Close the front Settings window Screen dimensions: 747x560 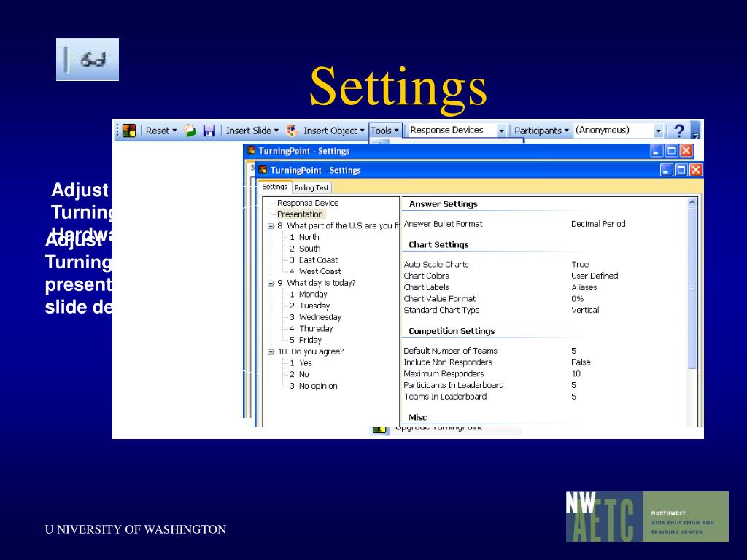click(x=695, y=170)
